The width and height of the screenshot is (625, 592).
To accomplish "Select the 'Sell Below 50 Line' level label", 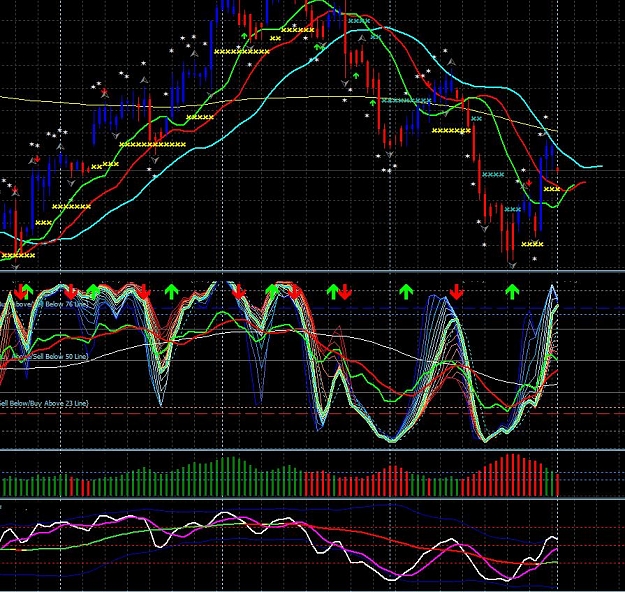I will [60, 356].
